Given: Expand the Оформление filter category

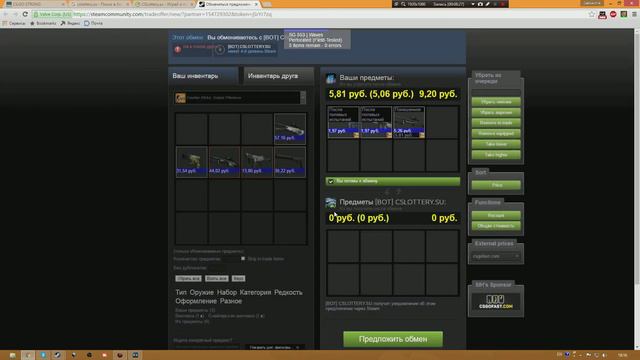Looking at the screenshot, I should 196,301.
